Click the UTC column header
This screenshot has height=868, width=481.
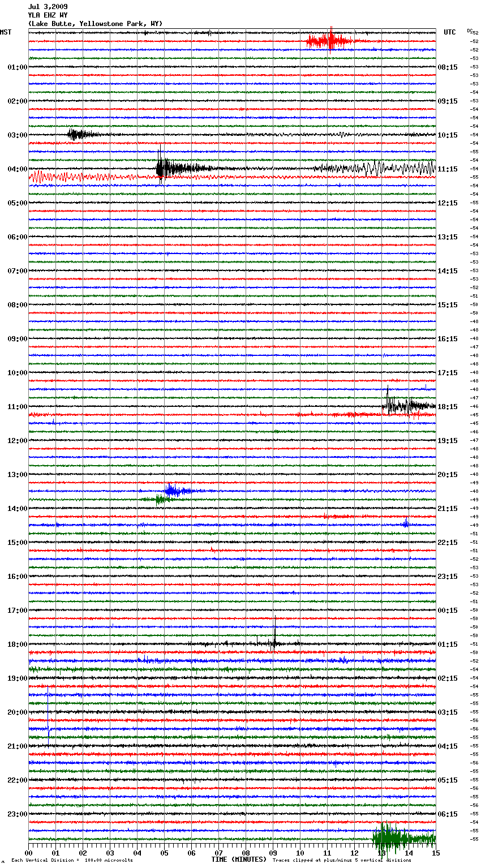click(x=449, y=32)
